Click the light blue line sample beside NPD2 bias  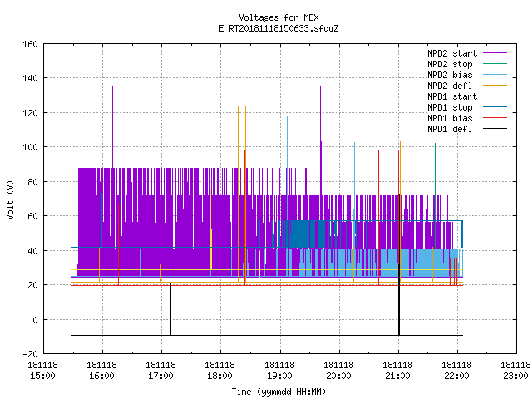tap(495, 75)
